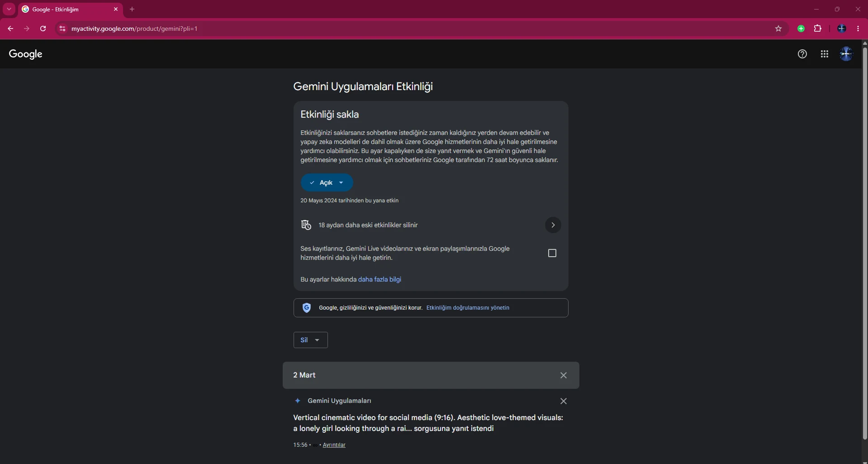The height and width of the screenshot is (464, 868).
Task: Open the Help question mark icon
Action: tap(802, 54)
